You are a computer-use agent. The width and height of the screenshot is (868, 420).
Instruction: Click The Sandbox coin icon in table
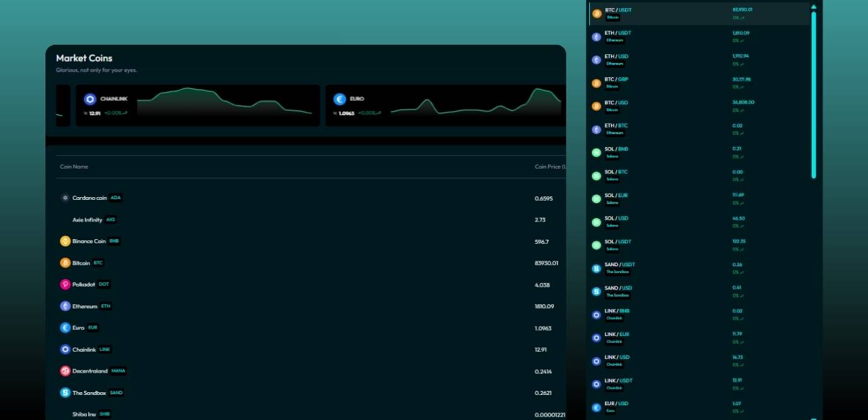pyautogui.click(x=65, y=393)
